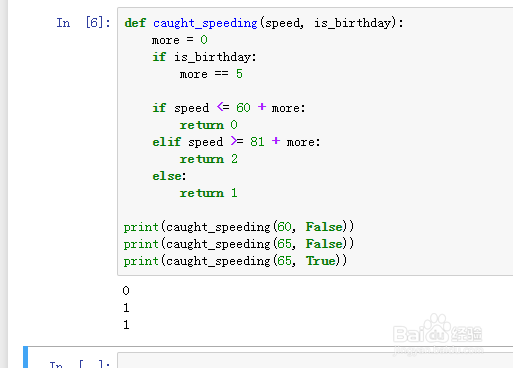The image size is (513, 368).
Task: Click the 'return 2' line
Action: (x=208, y=159)
